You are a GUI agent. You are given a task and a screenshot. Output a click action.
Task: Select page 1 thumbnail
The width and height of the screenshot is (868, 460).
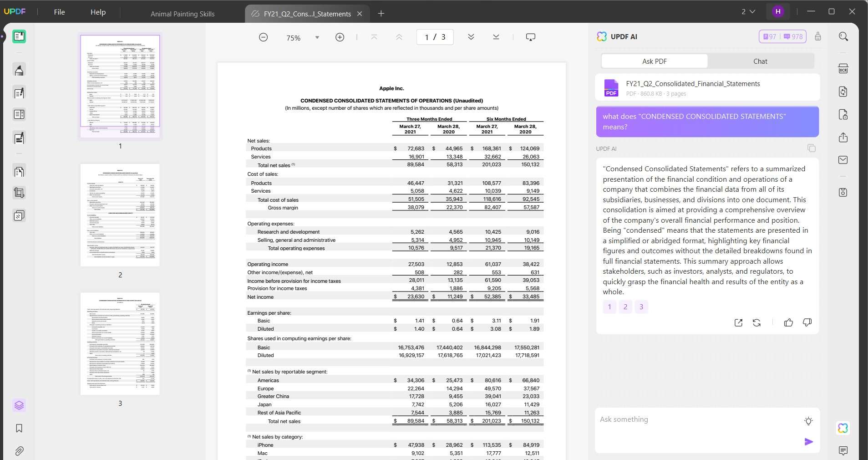coord(120,87)
